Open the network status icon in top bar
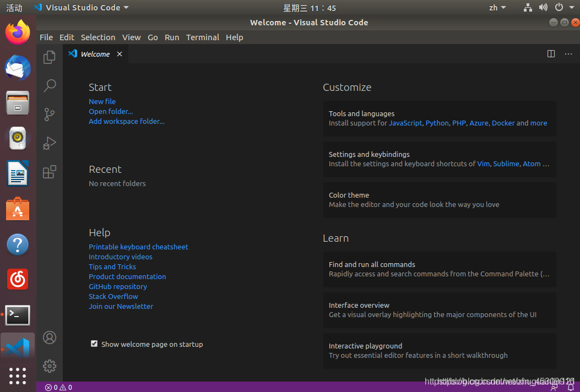Viewport: 580px width, 392px height. [x=528, y=7]
